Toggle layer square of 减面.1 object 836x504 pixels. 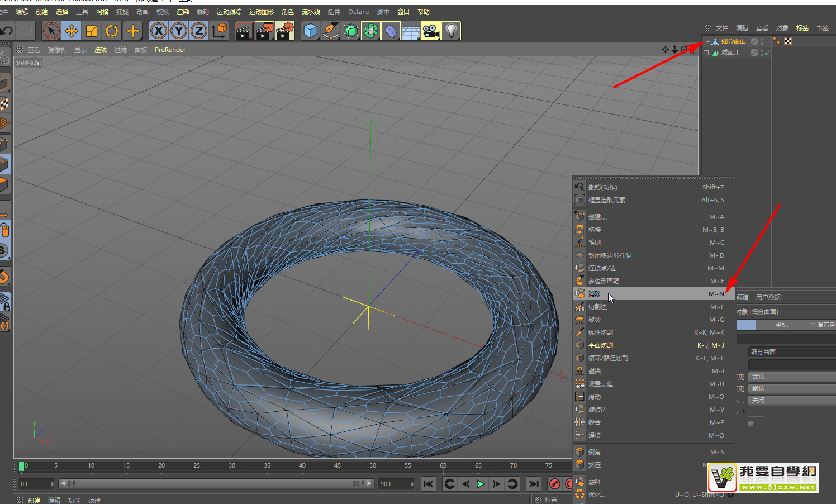(x=754, y=53)
